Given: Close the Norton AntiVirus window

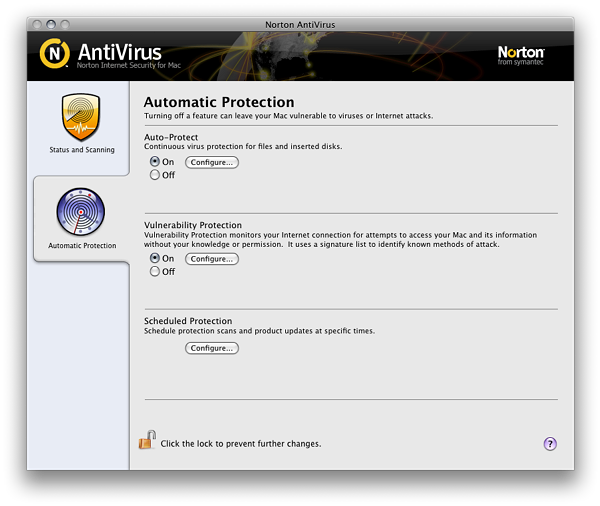Looking at the screenshot, I should click(x=37, y=23).
